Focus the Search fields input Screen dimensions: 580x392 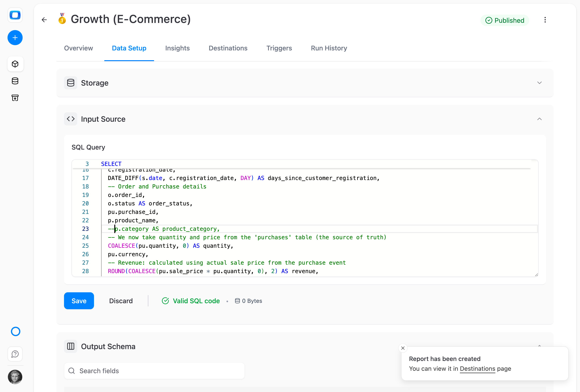(x=154, y=371)
